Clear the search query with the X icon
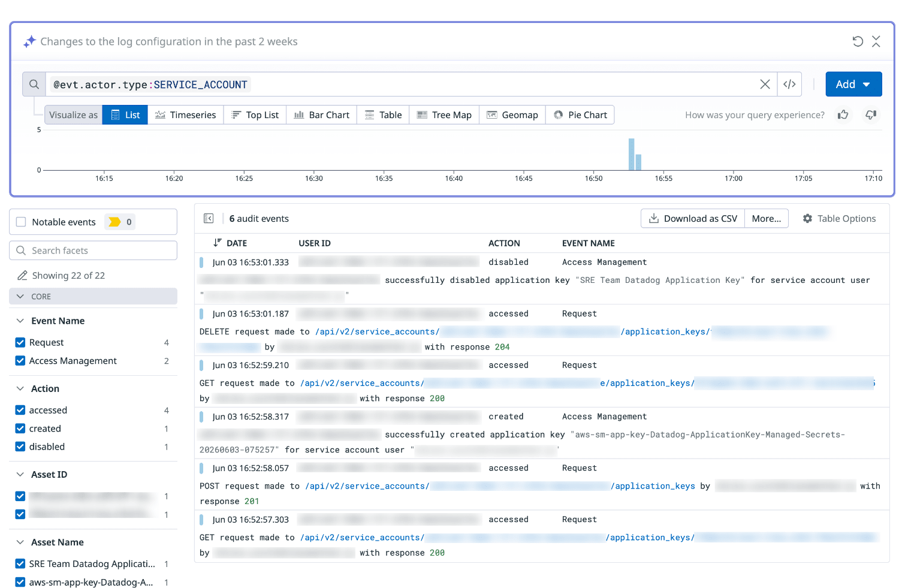The image size is (899, 588). pos(765,85)
